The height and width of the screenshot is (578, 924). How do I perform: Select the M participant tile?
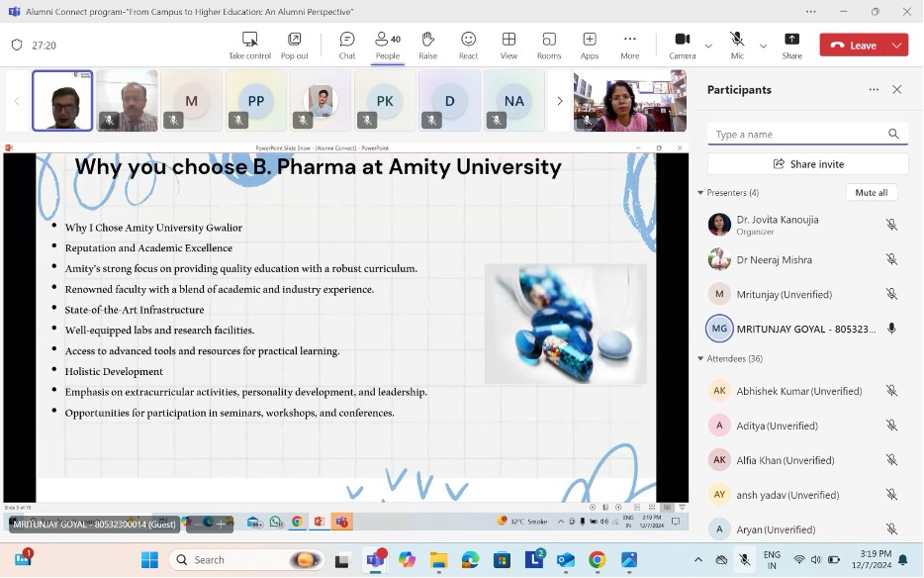pyautogui.click(x=192, y=100)
